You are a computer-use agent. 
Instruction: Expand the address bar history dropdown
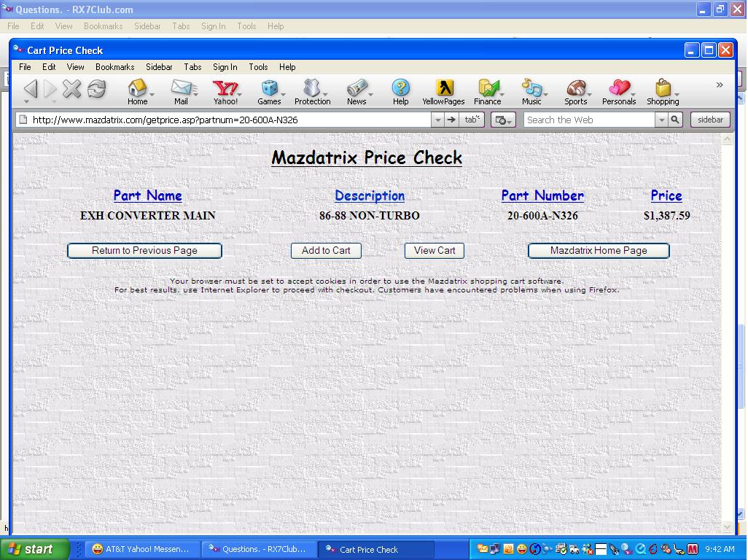tap(438, 120)
